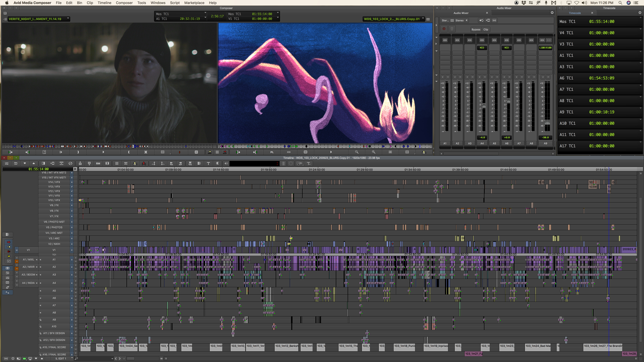Screen dimensions: 644x362
Task: Play the record monitor sequence
Action: pos(331,152)
